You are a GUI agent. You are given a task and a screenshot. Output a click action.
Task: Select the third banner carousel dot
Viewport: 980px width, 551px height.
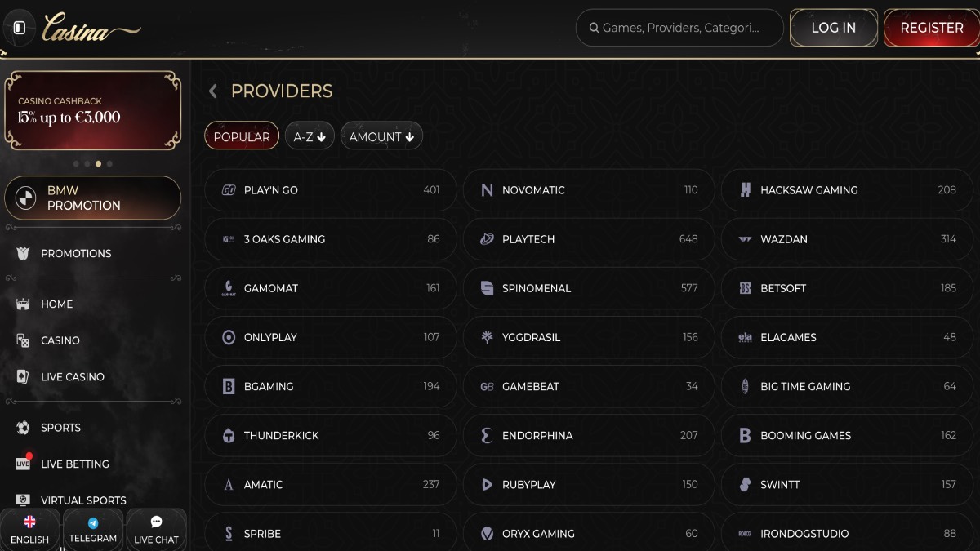[99, 163]
